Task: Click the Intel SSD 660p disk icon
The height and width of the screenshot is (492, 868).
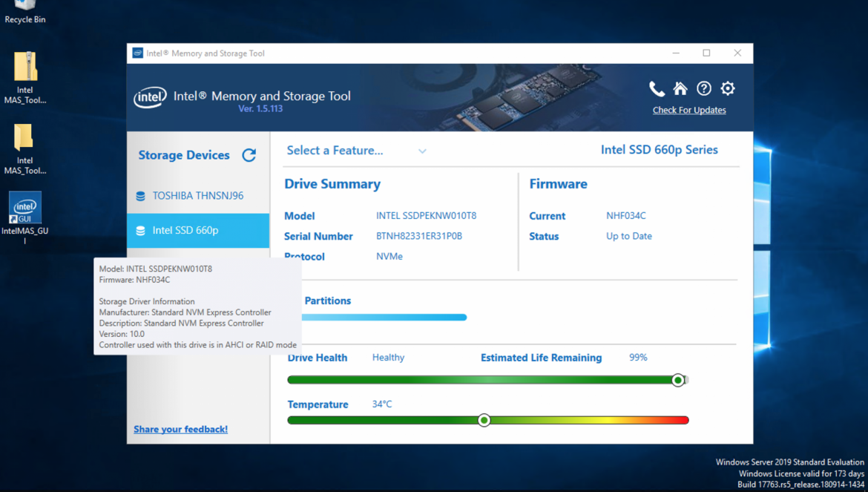Action: pyautogui.click(x=141, y=230)
